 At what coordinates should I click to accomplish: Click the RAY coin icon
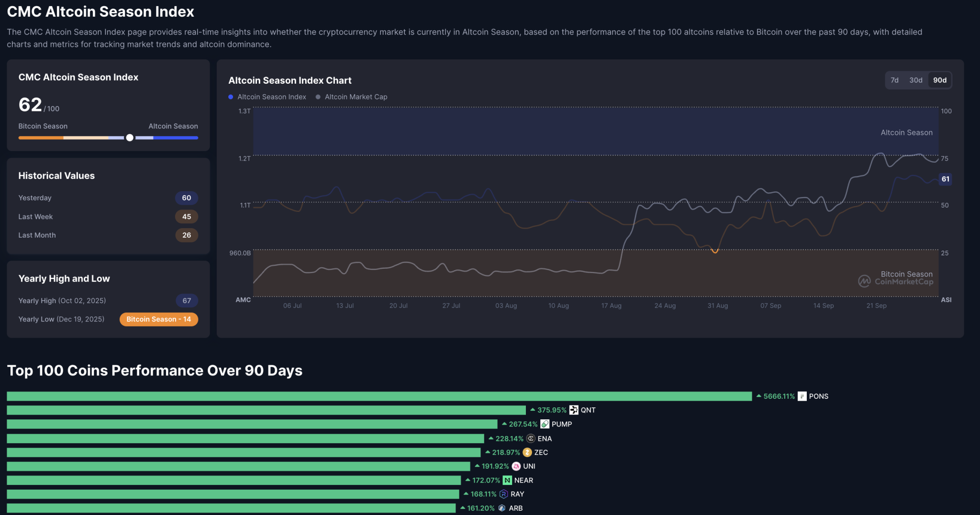503,494
